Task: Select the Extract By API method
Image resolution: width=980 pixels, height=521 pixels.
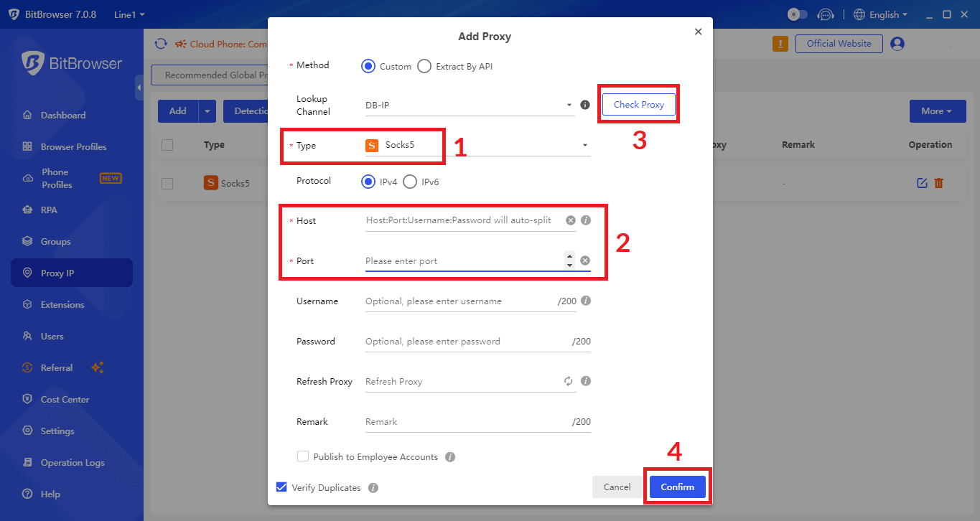Action: point(424,67)
